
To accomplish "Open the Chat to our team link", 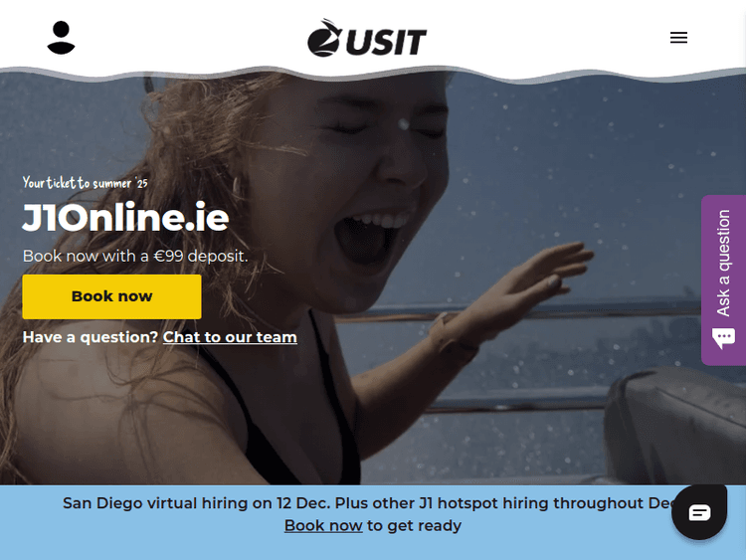I will point(230,337).
